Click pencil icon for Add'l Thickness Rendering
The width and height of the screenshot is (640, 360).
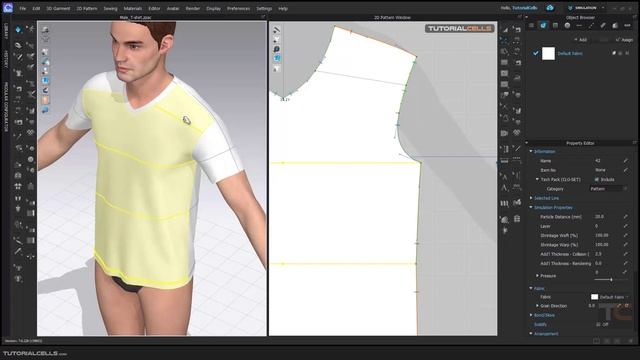point(625,263)
